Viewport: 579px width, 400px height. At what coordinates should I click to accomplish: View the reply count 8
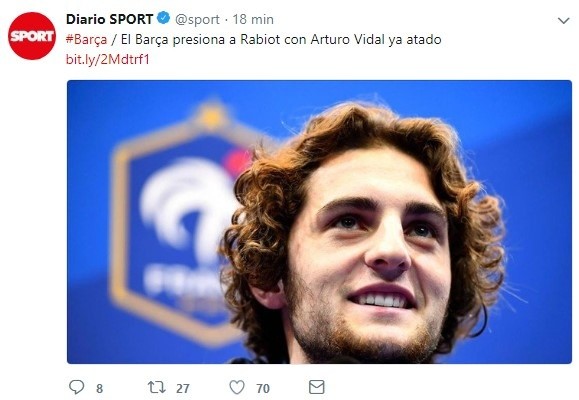pyautogui.click(x=99, y=388)
